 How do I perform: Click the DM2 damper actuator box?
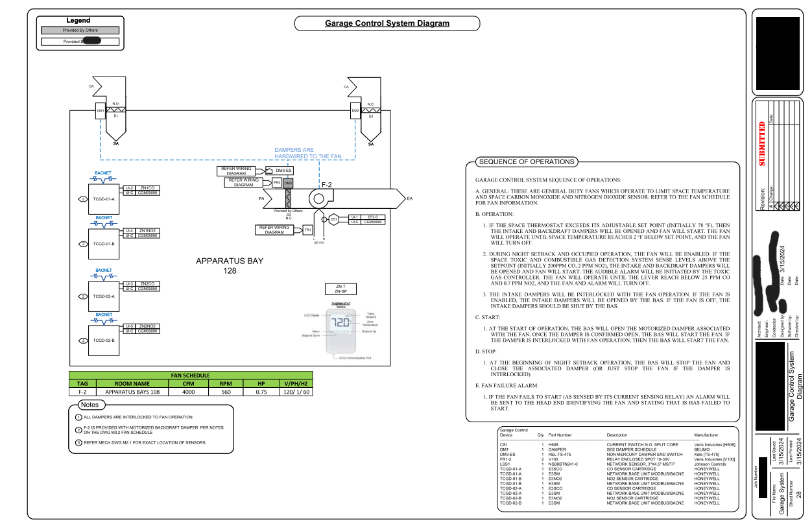[x=355, y=111]
